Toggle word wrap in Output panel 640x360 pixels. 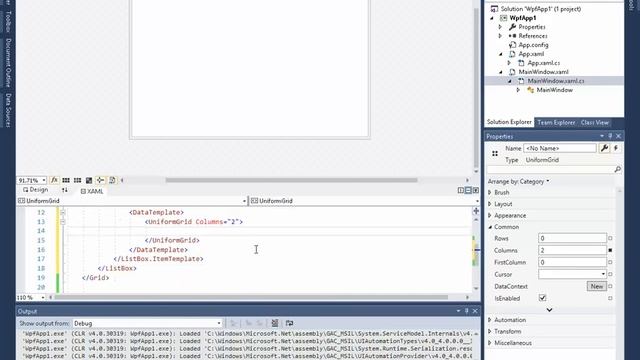tap(289, 323)
